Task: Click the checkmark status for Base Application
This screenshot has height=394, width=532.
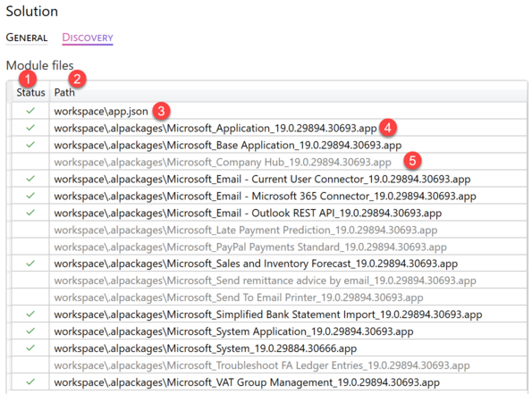Action: [x=30, y=145]
